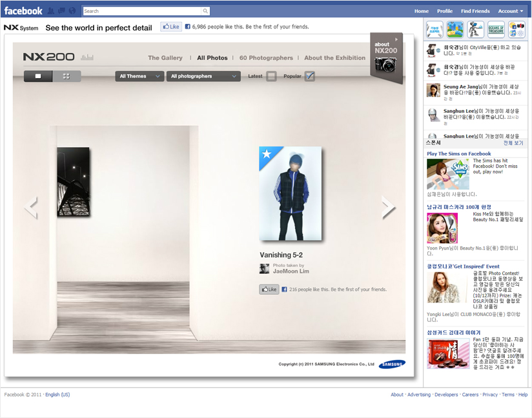Open the Terms footer link
Viewport: 532px width, 418px height.
pyautogui.click(x=508, y=395)
